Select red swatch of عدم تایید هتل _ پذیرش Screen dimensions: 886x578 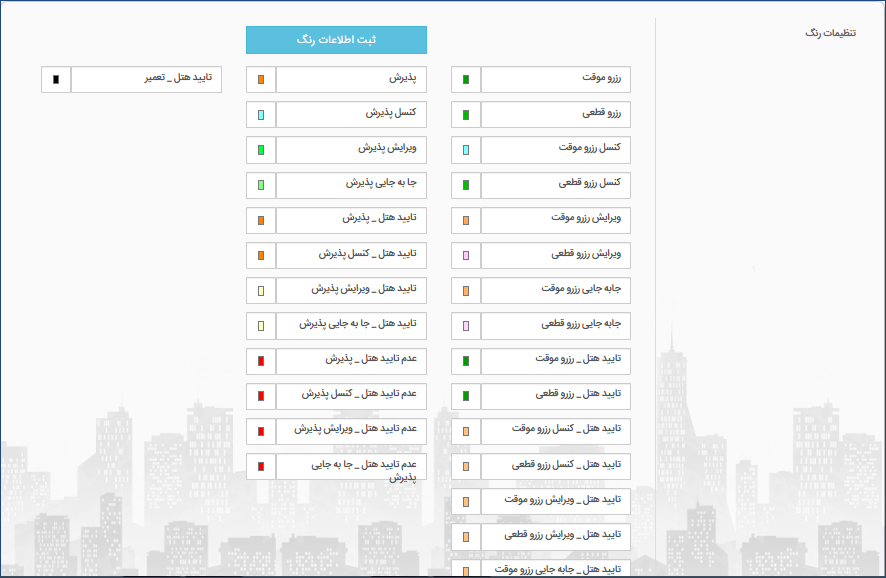pyautogui.click(x=261, y=360)
